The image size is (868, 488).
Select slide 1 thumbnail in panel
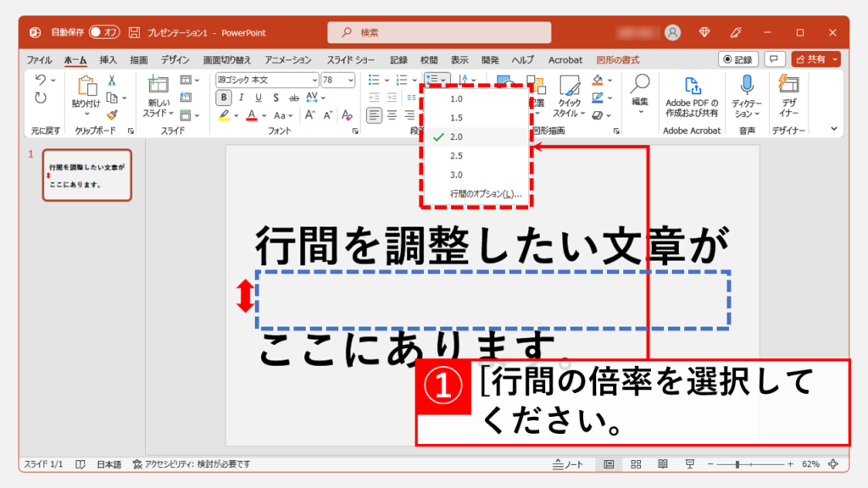pos(87,177)
